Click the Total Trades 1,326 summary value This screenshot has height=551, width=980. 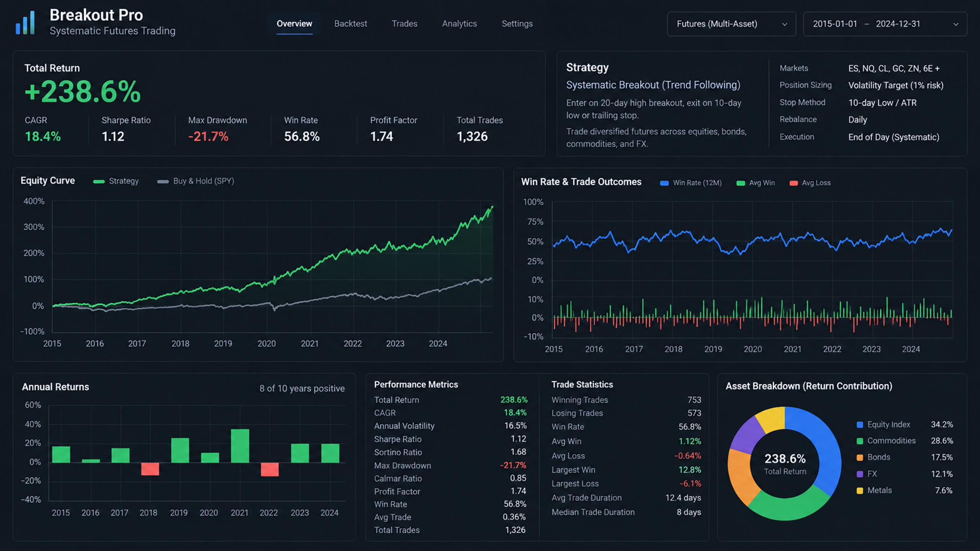coord(472,137)
